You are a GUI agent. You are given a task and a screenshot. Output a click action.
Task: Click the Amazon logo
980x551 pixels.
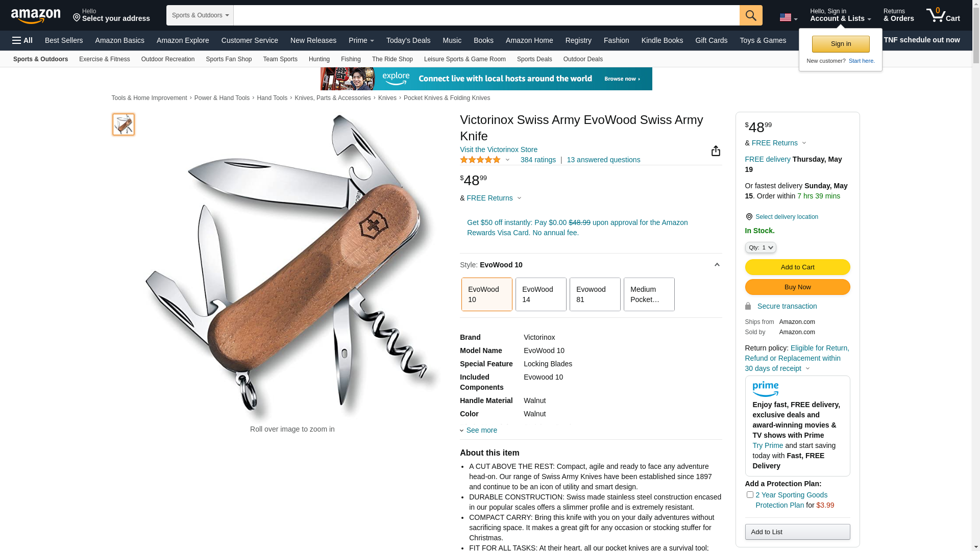(x=36, y=16)
